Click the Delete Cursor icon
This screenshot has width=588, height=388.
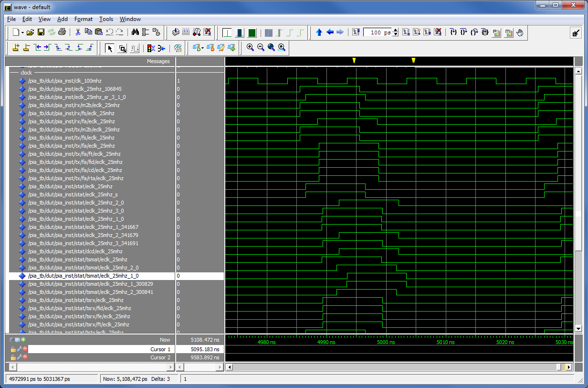coord(26,47)
